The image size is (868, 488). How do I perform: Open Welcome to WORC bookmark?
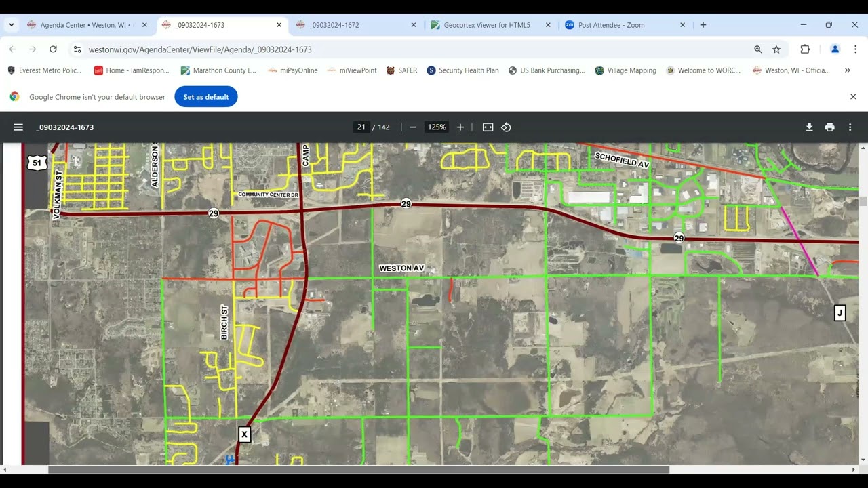pyautogui.click(x=703, y=70)
